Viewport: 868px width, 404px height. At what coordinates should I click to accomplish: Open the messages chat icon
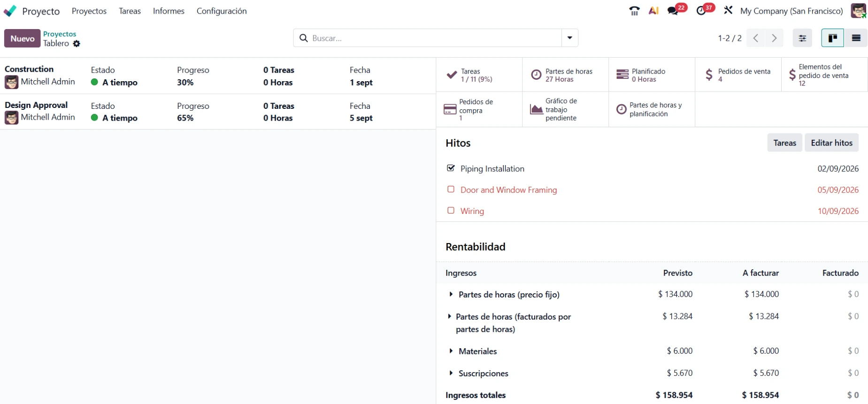click(x=673, y=11)
